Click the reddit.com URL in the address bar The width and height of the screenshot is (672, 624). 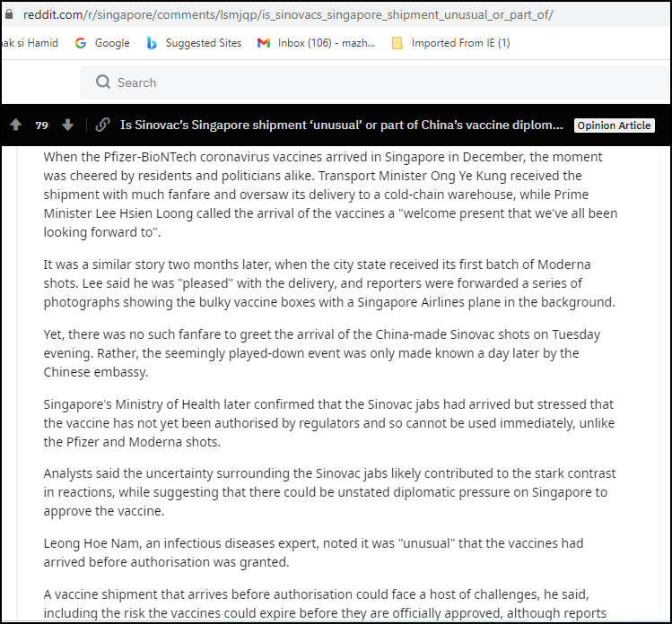coord(288,14)
